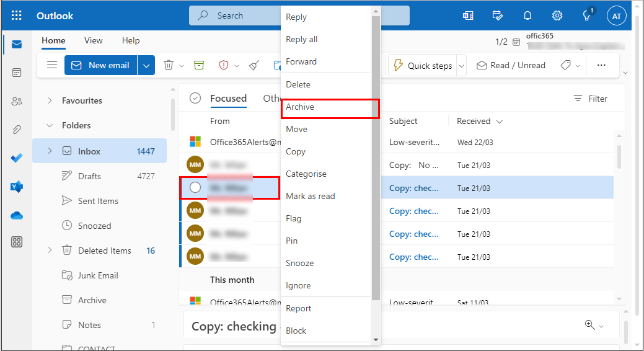This screenshot has width=644, height=351.
Task: Click the tag Categorise icon
Action: (x=565, y=65)
